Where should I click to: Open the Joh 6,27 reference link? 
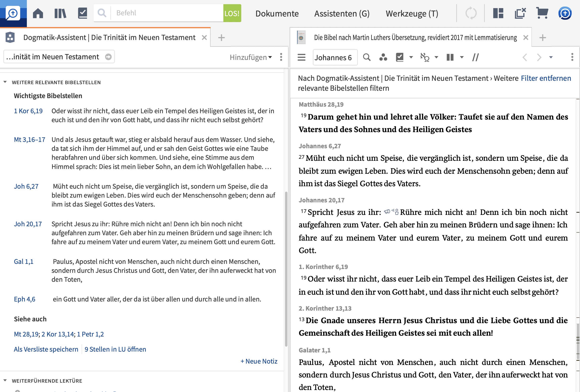[26, 186]
